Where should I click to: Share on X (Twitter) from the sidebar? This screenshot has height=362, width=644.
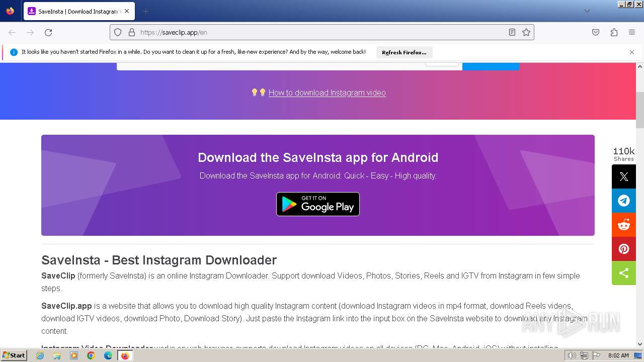[x=624, y=176]
